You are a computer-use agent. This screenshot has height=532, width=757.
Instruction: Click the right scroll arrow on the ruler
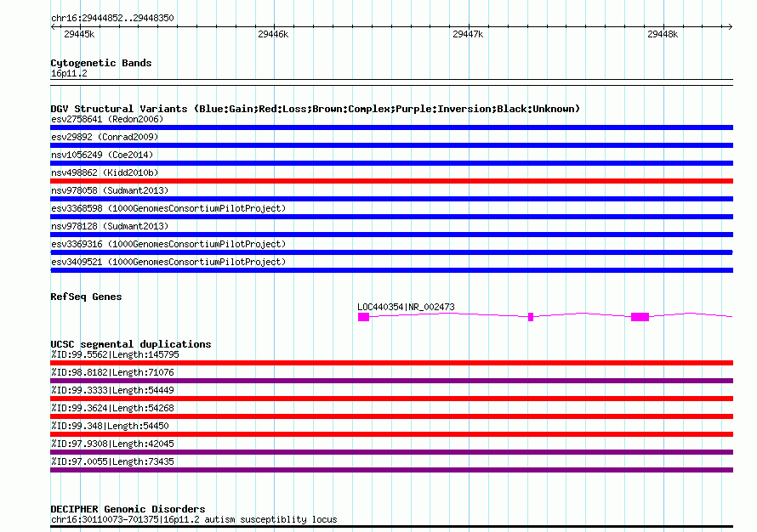pyautogui.click(x=730, y=26)
